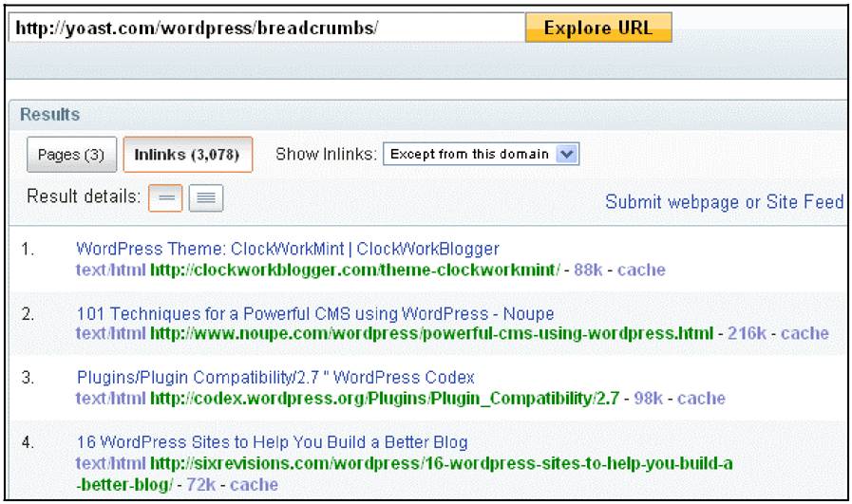Open the Plugins/Plugin Compatibility/2.7 WordPress Codex result
Screen dimensions: 852x504
[275, 378]
